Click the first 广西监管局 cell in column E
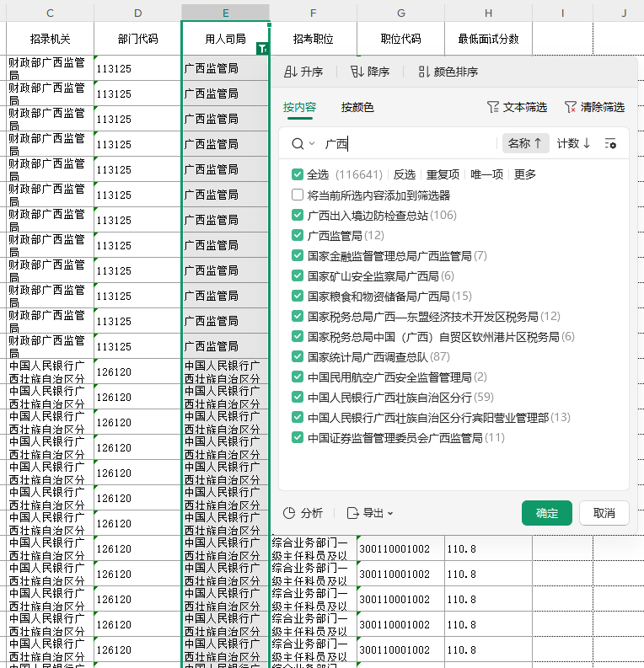This screenshot has height=668, width=644. click(x=225, y=68)
